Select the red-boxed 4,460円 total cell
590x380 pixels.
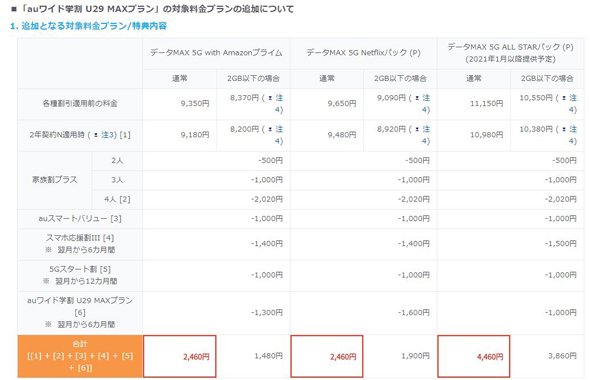click(474, 356)
